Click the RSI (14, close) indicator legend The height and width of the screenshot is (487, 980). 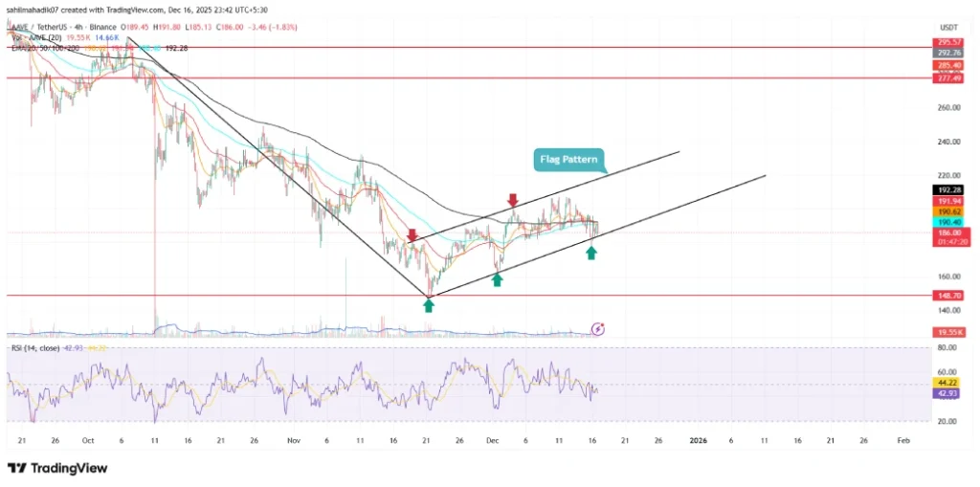point(33,347)
